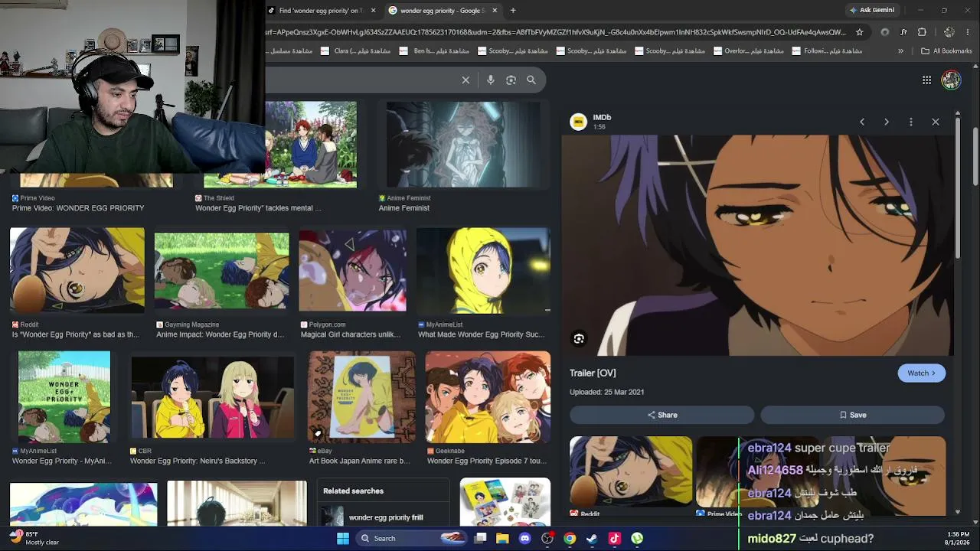
Task: Start a voice search with the microphone
Action: tap(491, 80)
